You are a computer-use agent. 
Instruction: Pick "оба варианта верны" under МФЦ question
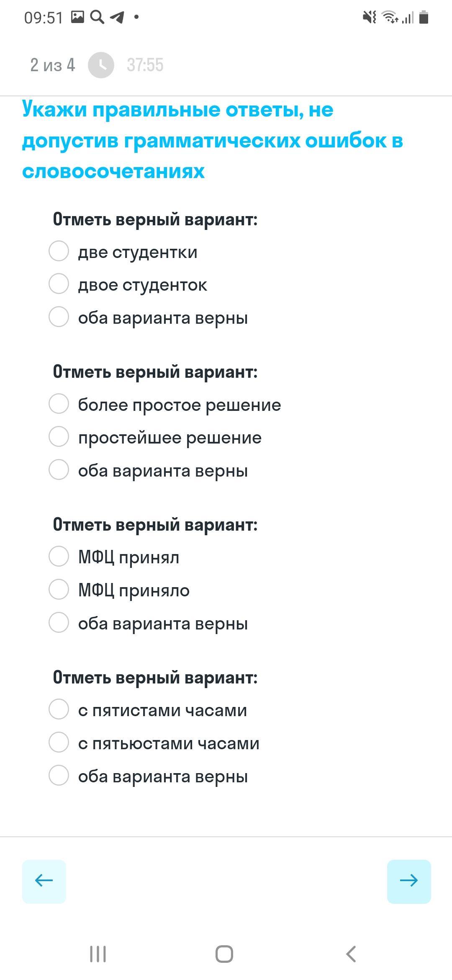click(x=59, y=622)
